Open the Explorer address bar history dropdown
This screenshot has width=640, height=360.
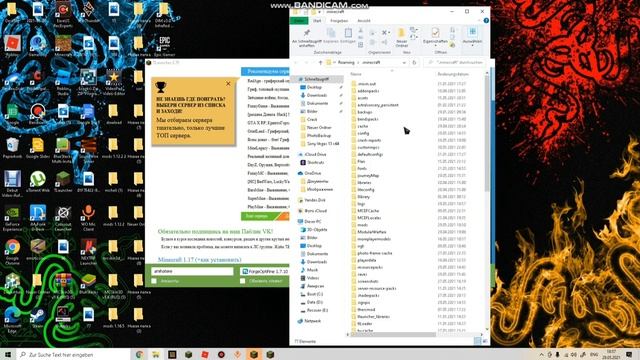pos(404,62)
